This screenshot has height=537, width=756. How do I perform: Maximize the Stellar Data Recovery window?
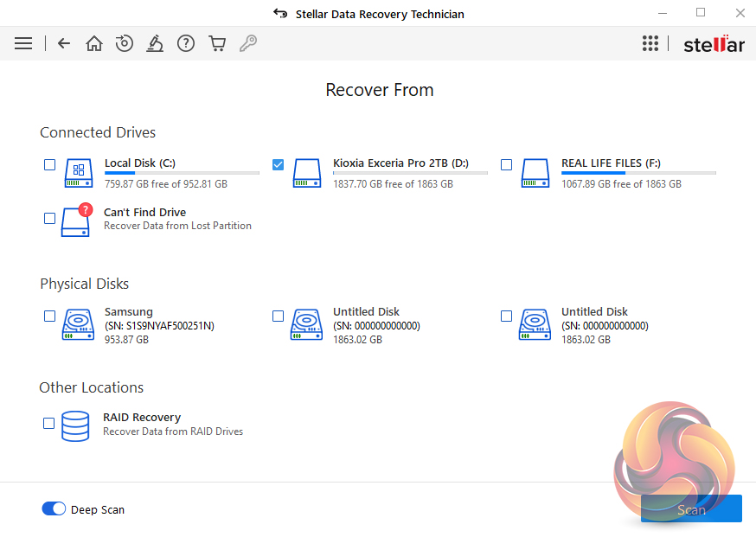click(701, 12)
